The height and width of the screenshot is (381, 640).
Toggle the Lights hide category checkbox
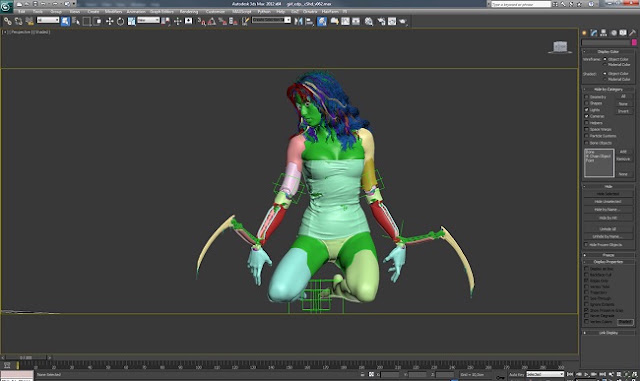tap(587, 110)
